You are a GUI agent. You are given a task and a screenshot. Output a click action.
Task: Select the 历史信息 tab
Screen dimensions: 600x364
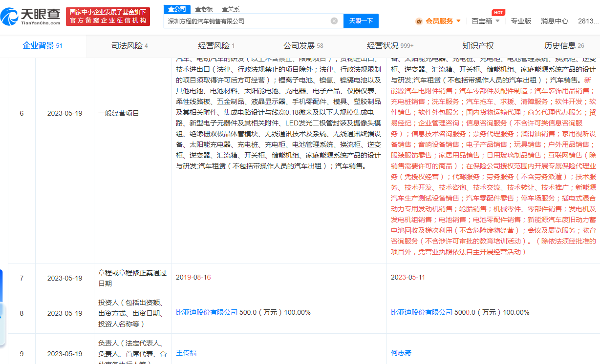point(564,46)
